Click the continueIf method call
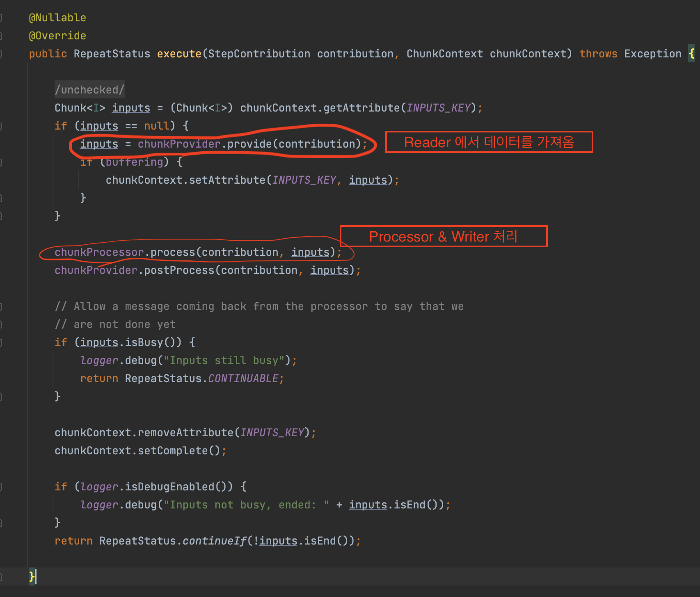This screenshot has width=700, height=597. coord(215,541)
